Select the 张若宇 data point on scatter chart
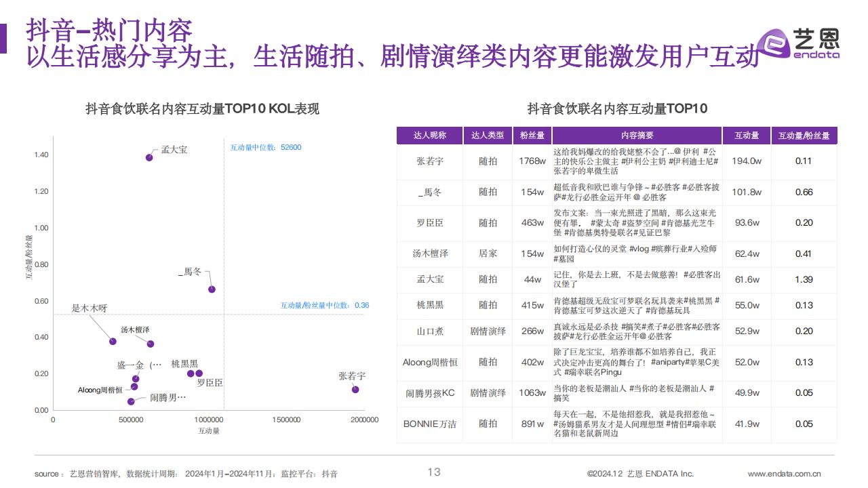The width and height of the screenshot is (868, 488). coord(355,389)
